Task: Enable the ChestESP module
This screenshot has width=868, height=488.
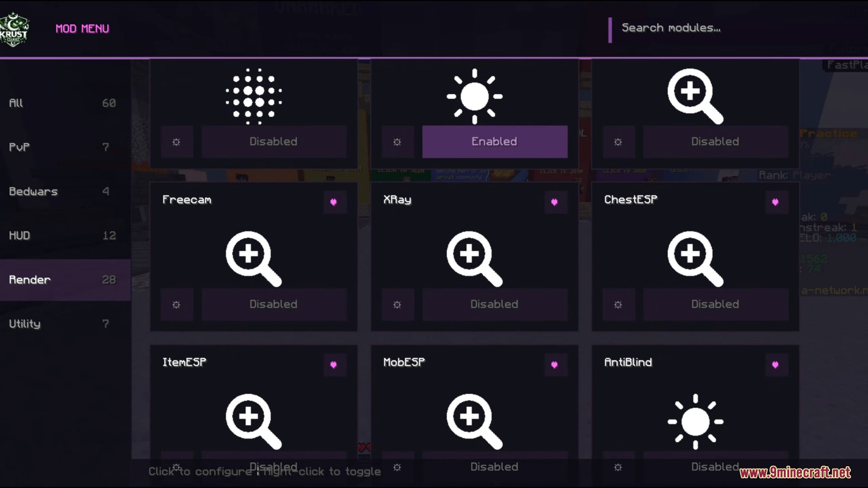Action: [715, 305]
